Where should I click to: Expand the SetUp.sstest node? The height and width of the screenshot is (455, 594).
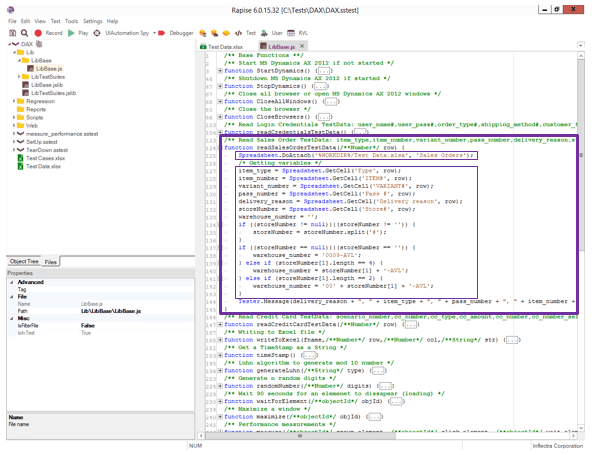14,142
